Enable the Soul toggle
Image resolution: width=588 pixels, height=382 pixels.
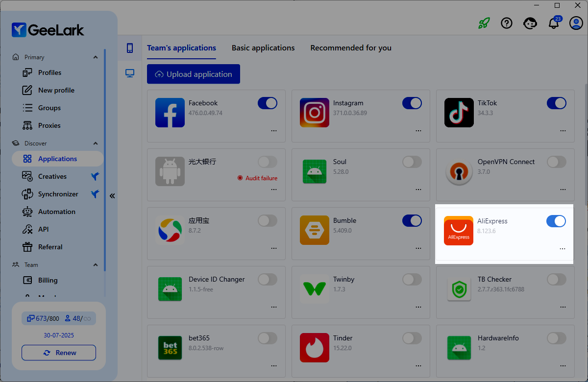(412, 162)
